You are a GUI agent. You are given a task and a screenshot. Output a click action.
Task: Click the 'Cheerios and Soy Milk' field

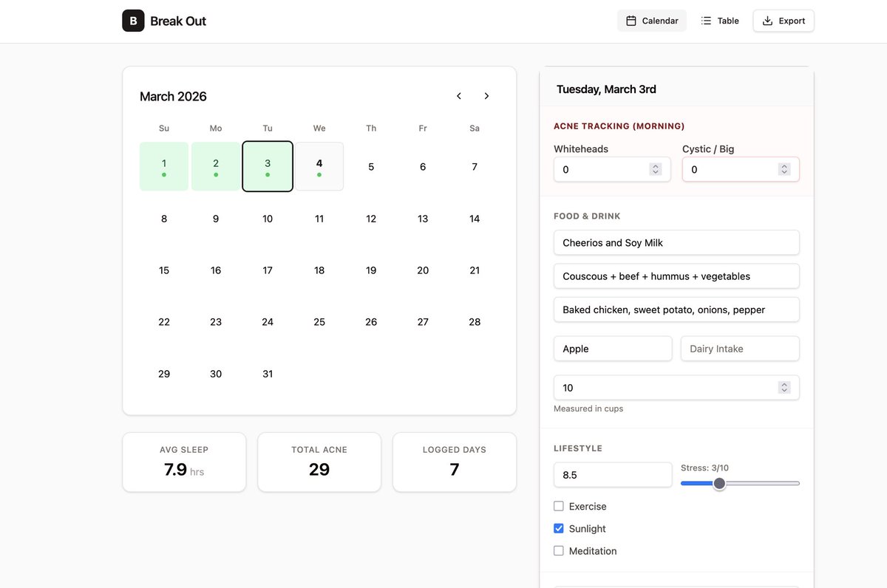point(676,242)
